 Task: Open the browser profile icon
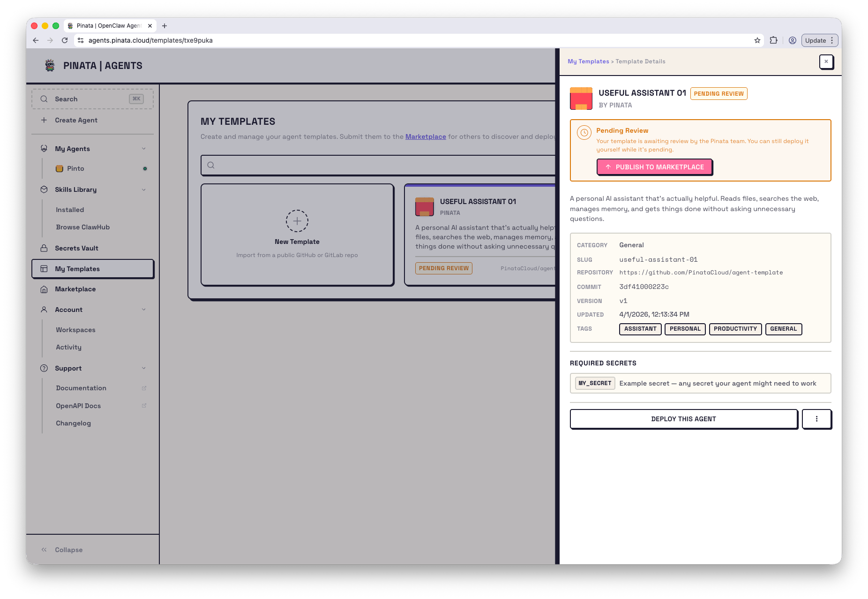click(793, 40)
